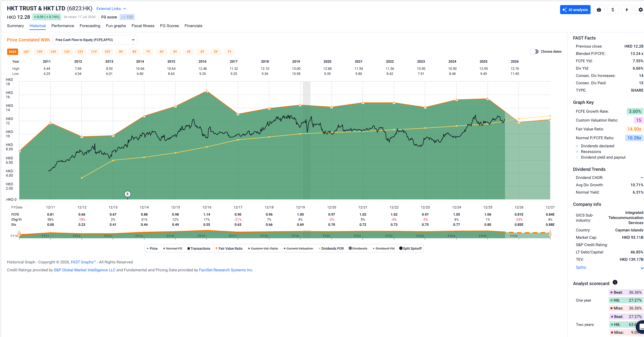Open the FG Scores tab

170,26
